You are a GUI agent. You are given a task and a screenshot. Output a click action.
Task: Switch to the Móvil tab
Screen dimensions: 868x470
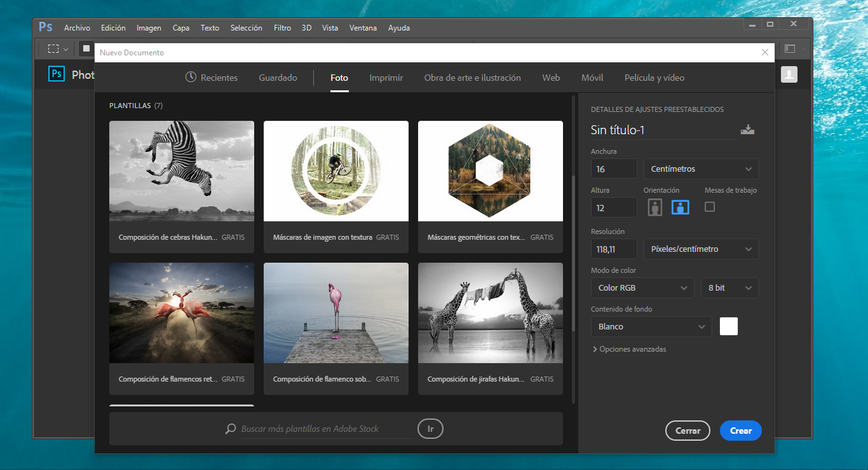click(x=592, y=78)
